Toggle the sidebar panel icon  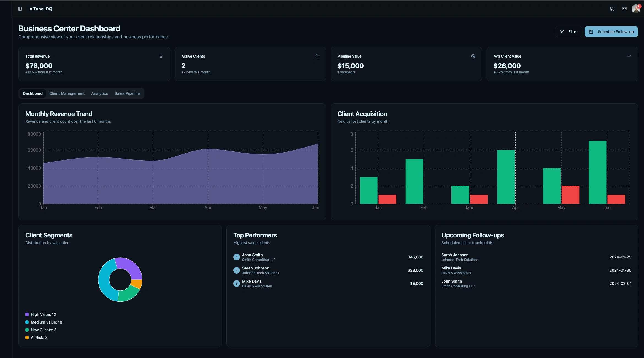point(20,9)
